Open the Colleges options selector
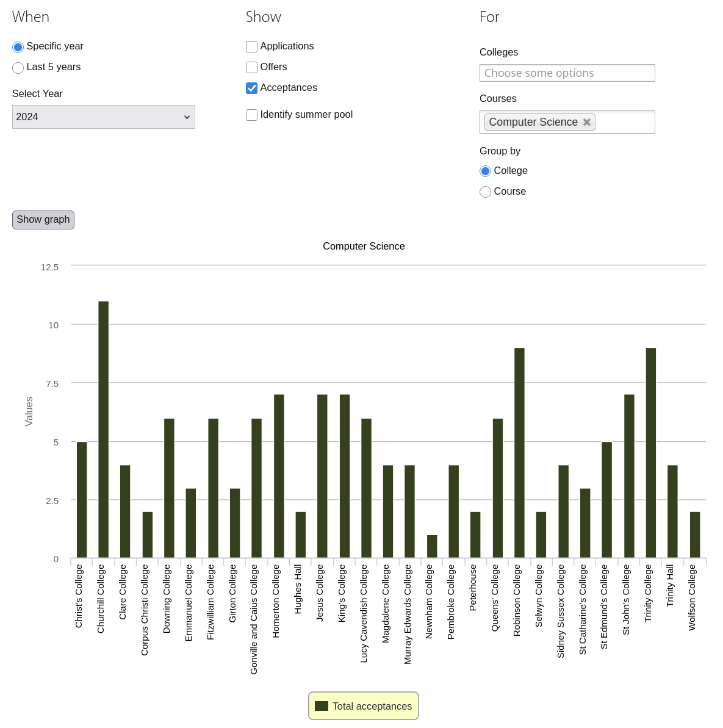Viewport: 723px width, 728px height. point(567,73)
